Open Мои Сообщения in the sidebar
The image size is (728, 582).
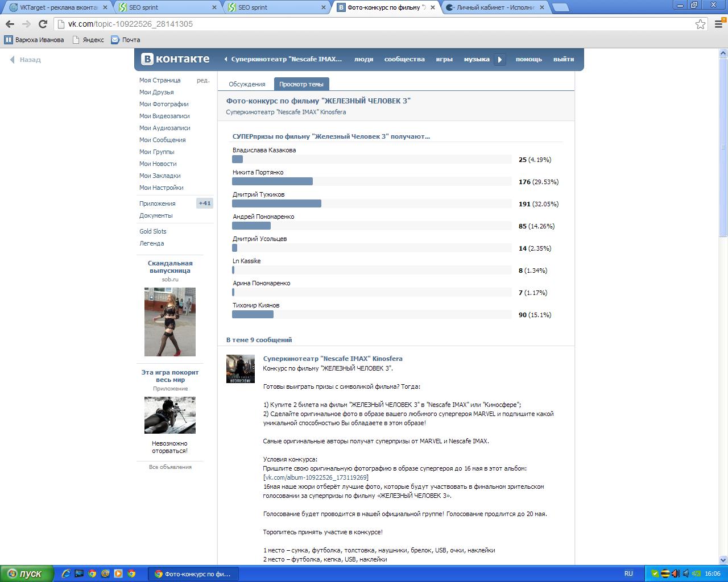coord(162,140)
